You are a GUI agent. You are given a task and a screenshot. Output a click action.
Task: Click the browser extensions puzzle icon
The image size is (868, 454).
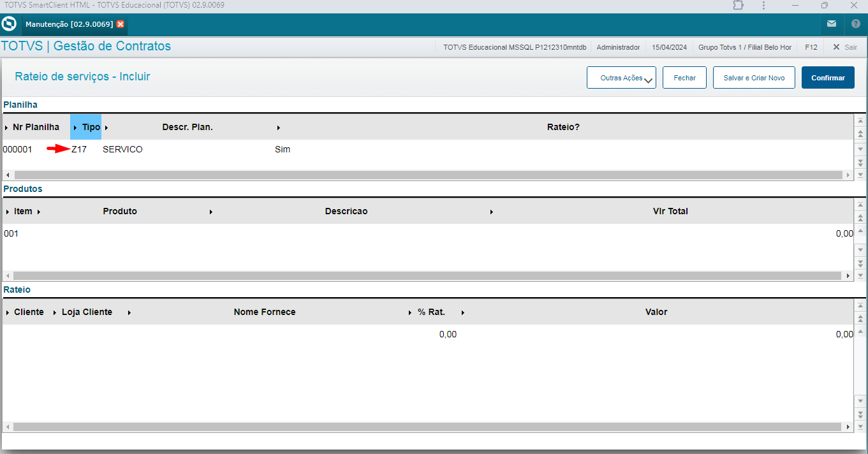click(x=739, y=5)
